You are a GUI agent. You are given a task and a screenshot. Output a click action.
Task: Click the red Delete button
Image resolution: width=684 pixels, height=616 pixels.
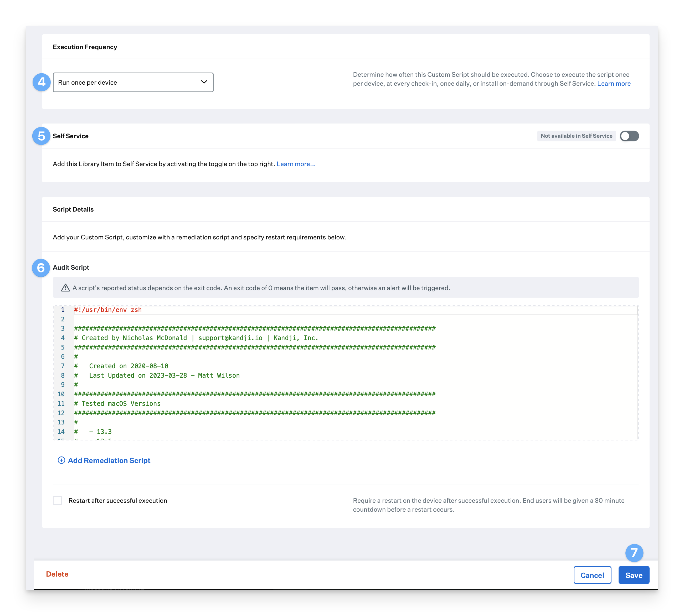57,574
